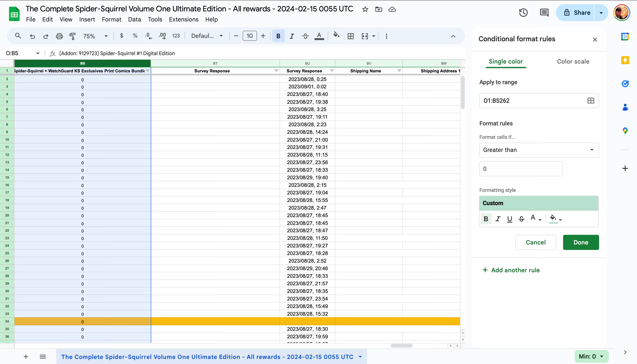Open the Extensions menu
Viewport: 637px width, 364px height.
pos(183,20)
